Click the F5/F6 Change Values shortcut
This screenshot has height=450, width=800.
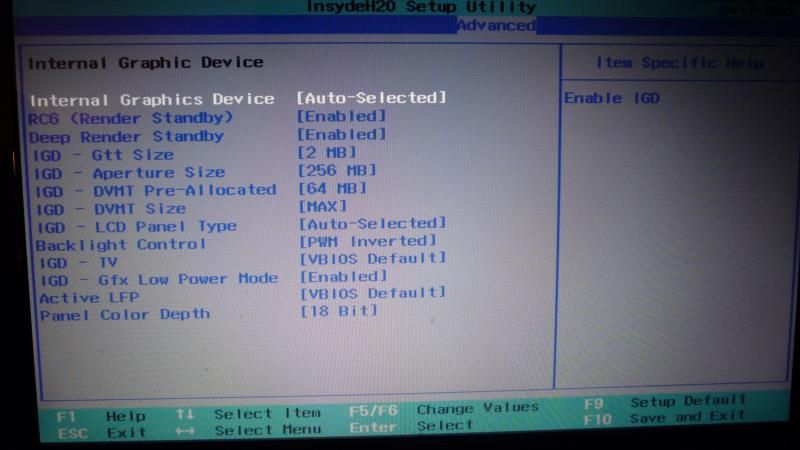coord(444,409)
